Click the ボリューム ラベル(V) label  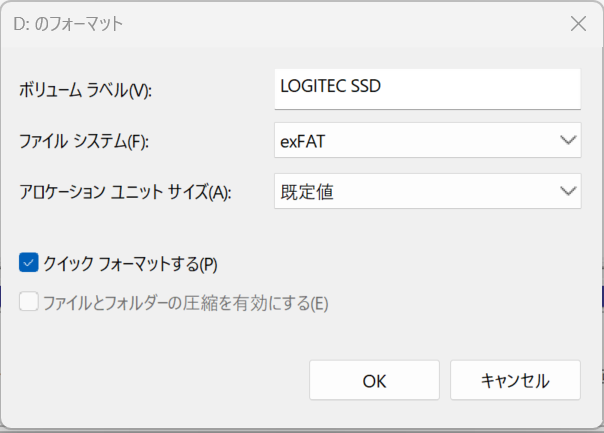pyautogui.click(x=84, y=91)
